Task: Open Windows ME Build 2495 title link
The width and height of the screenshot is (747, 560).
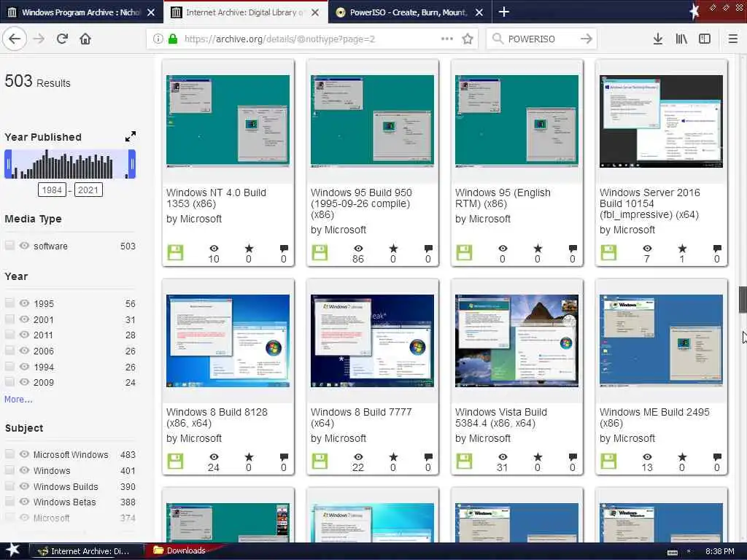Action: 654,418
